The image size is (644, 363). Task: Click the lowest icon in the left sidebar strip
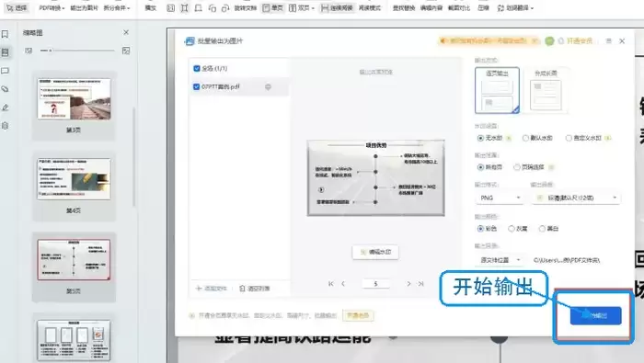[x=5, y=126]
